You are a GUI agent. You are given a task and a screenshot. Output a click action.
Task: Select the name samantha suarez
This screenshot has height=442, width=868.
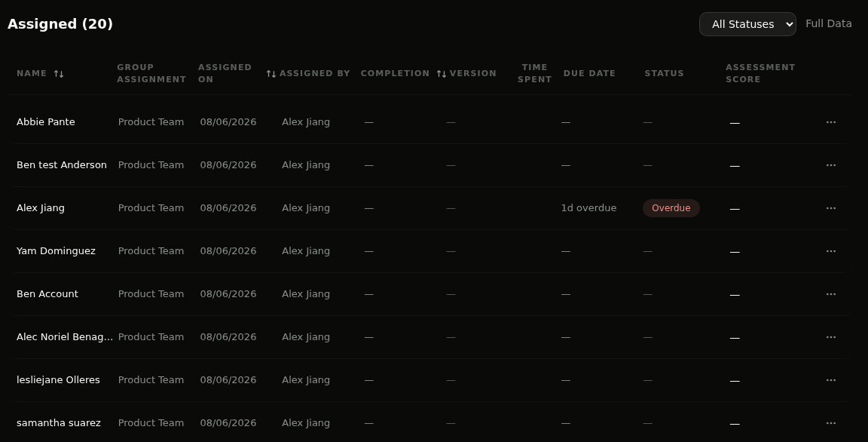pos(59,423)
